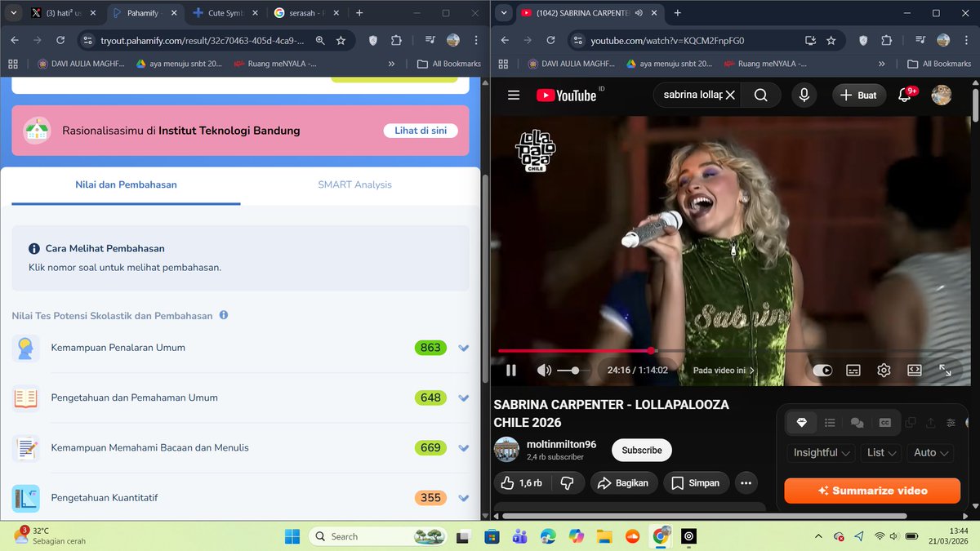This screenshot has width=980, height=551.
Task: Show hidden bookmarks chevron in left browser
Action: (391, 64)
